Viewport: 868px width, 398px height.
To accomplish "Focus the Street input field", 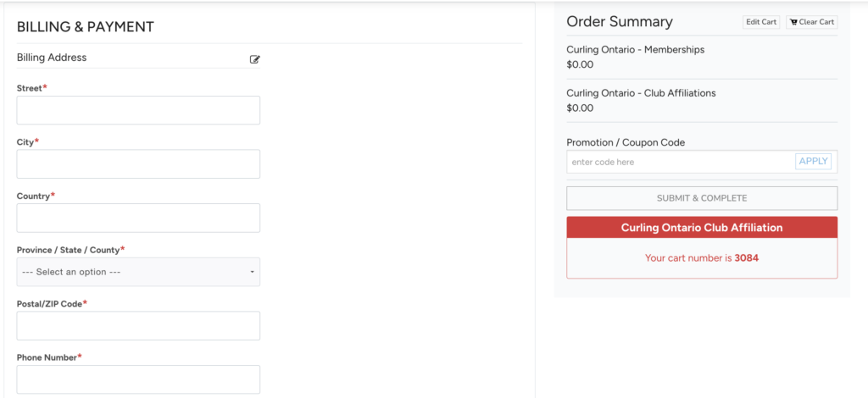I will point(138,110).
